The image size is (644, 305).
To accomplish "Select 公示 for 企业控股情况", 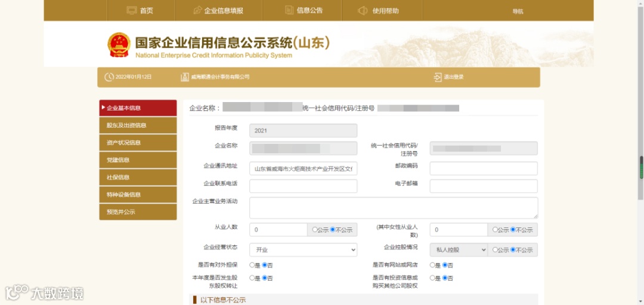I will click(495, 249).
